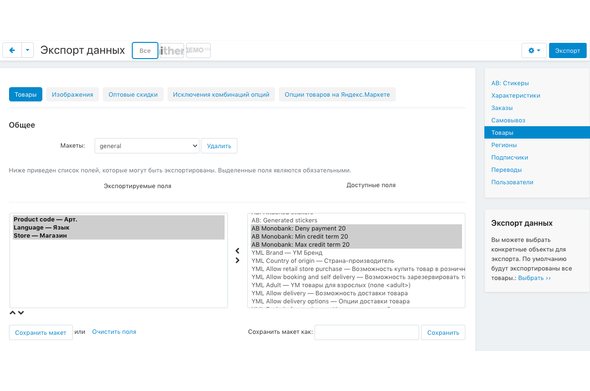590x391 pixels.
Task: Select 'AB: Generated stickers' available field
Action: click(356, 221)
